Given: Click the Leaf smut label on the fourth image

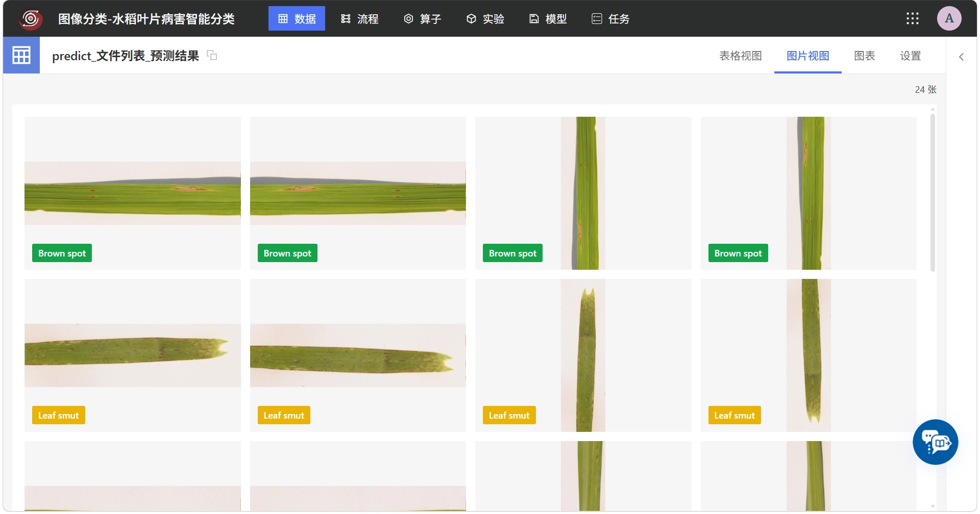Looking at the screenshot, I should [734, 415].
